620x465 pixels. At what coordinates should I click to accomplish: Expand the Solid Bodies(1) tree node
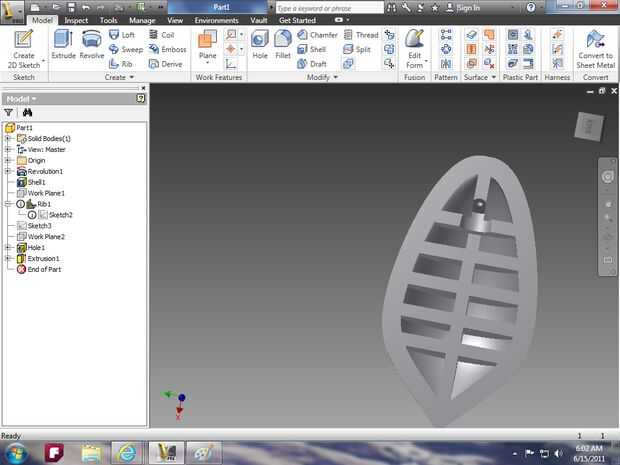(8, 139)
